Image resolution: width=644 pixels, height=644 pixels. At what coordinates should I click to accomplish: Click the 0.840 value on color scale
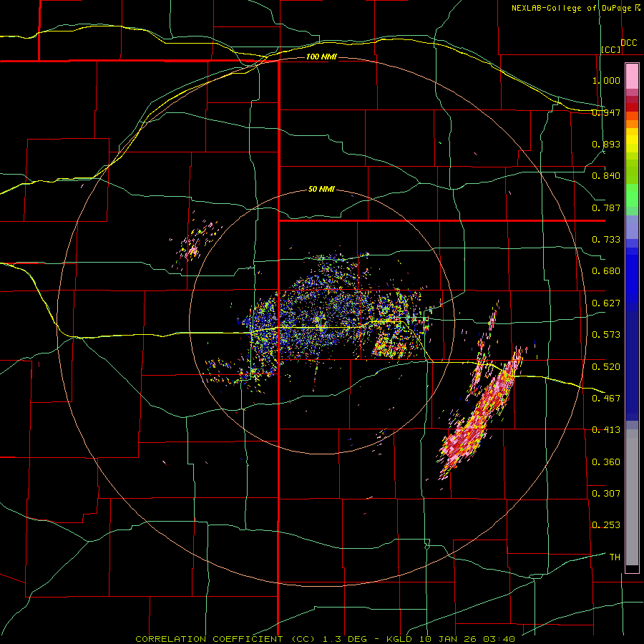[606, 176]
